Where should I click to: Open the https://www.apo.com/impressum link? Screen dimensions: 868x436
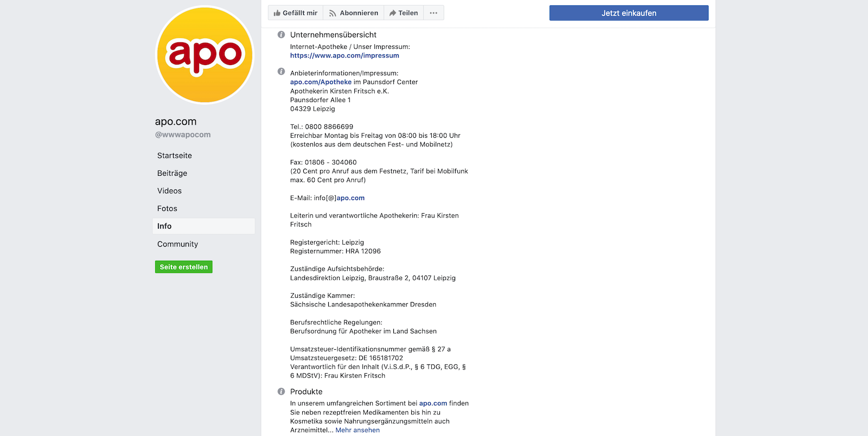point(344,55)
